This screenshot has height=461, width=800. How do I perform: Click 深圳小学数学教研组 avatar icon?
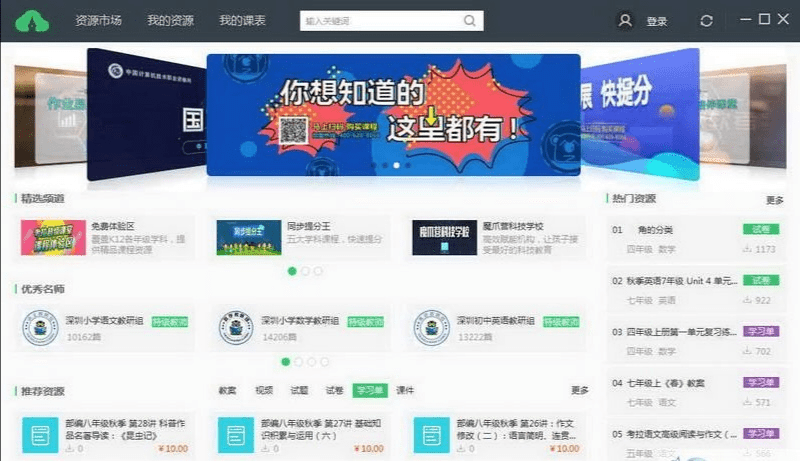236,327
